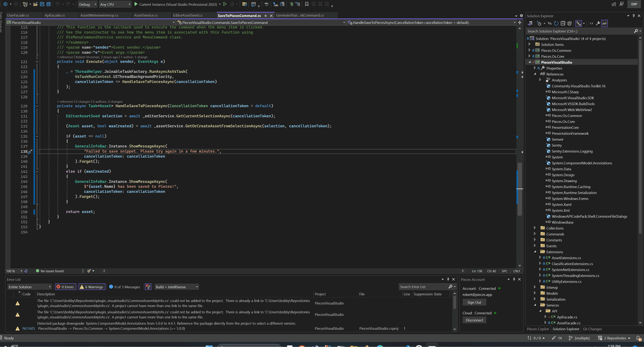The height and width of the screenshot is (347, 644).
Task: Open Properties with the wrench icon
Action: 598,24
